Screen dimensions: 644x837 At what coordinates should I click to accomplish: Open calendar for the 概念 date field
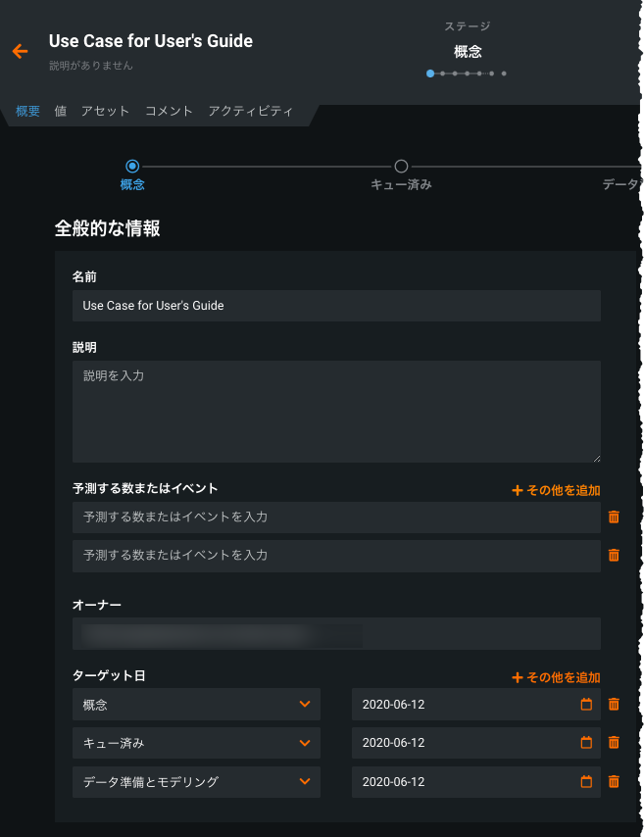[586, 704]
